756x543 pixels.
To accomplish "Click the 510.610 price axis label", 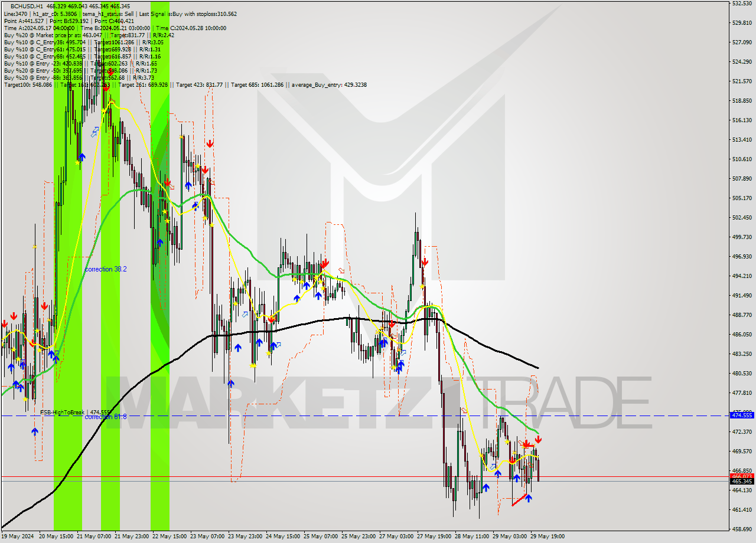I will (x=742, y=159).
